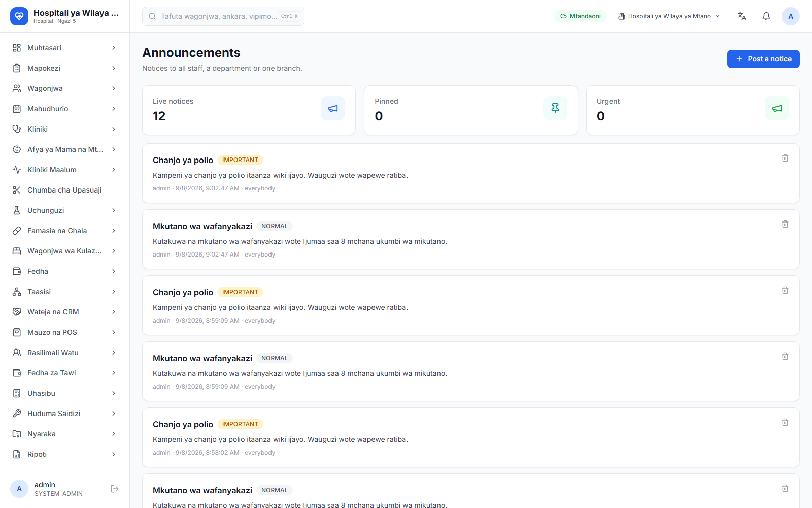Expand the Mauzo na POS chevron
Screen dimensions: 812x508
click(x=114, y=332)
